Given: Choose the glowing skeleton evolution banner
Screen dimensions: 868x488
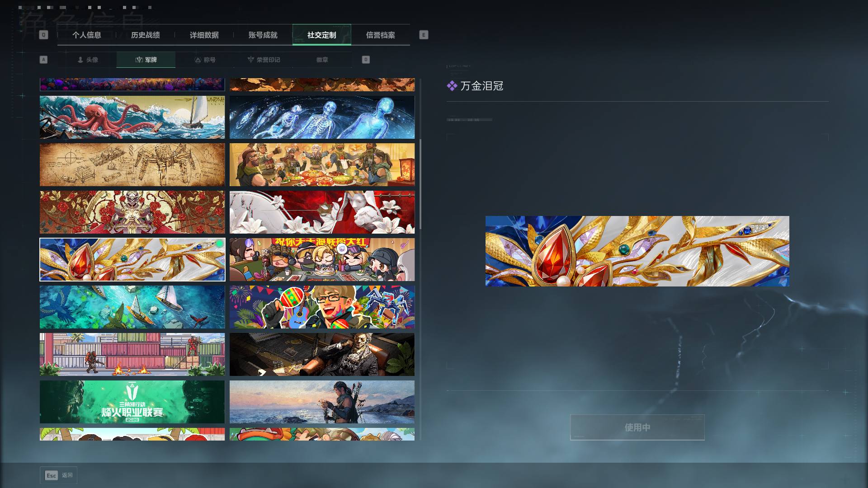Looking at the screenshot, I should [322, 117].
